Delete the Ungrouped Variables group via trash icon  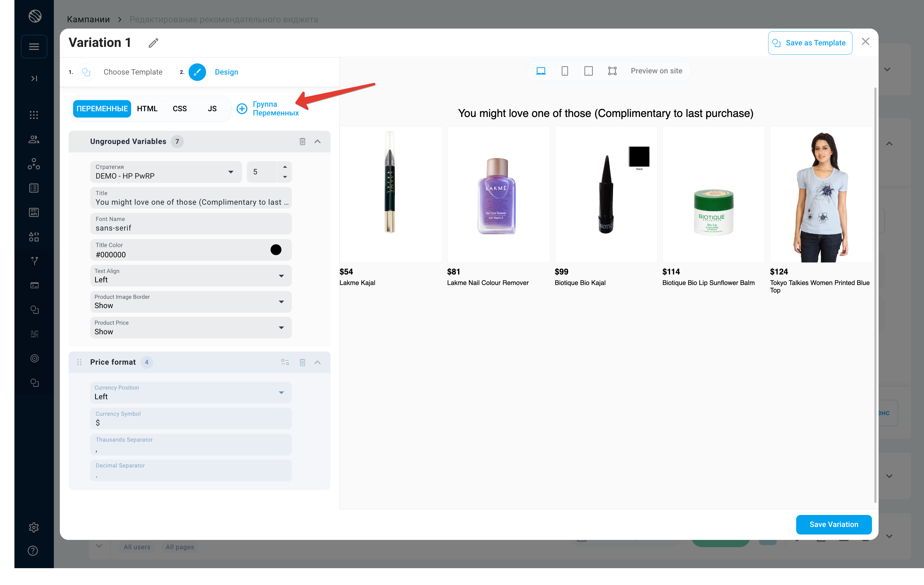coord(302,142)
